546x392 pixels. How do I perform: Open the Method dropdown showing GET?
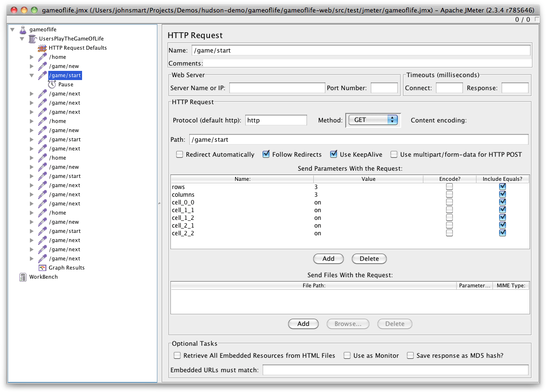tap(372, 120)
